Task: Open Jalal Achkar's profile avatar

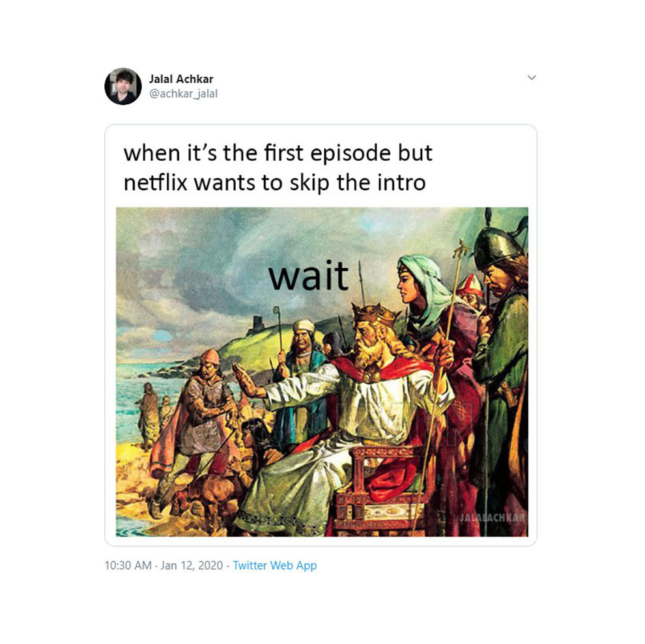Action: (123, 87)
